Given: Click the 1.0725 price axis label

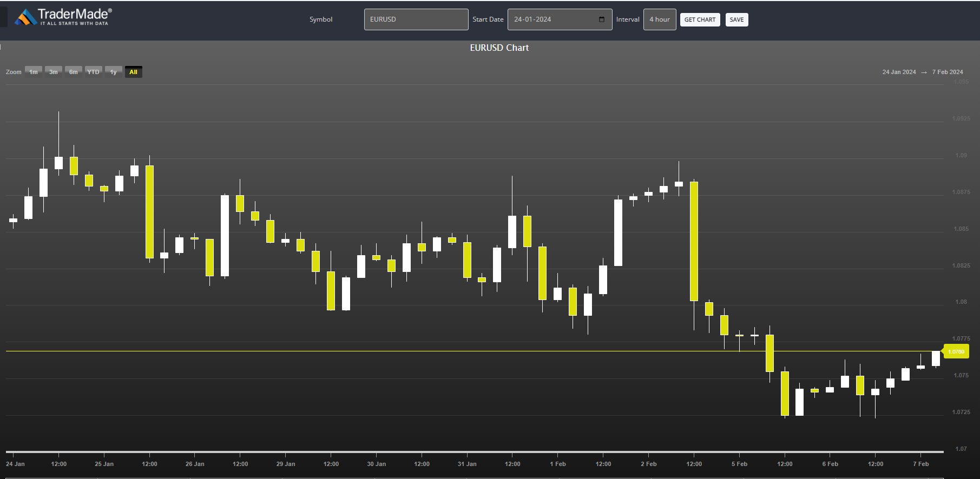Looking at the screenshot, I should (x=961, y=412).
